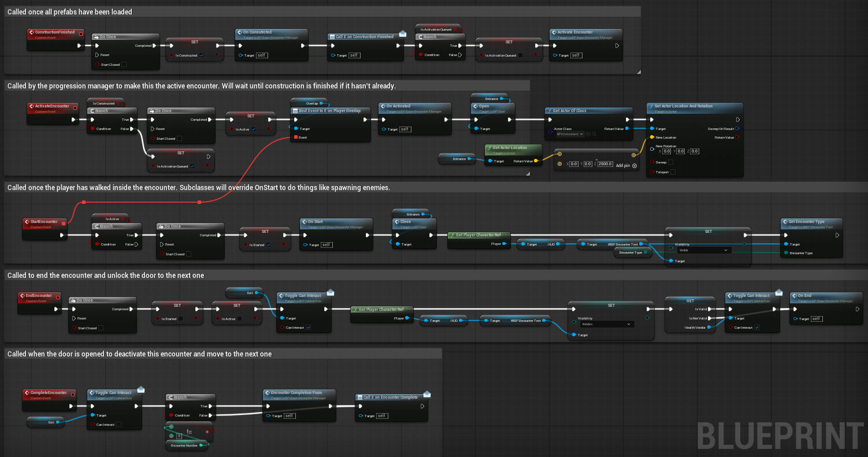868x457 pixels.
Task: Click the Return Value pin of Get Actor Location
Action: click(x=536, y=161)
